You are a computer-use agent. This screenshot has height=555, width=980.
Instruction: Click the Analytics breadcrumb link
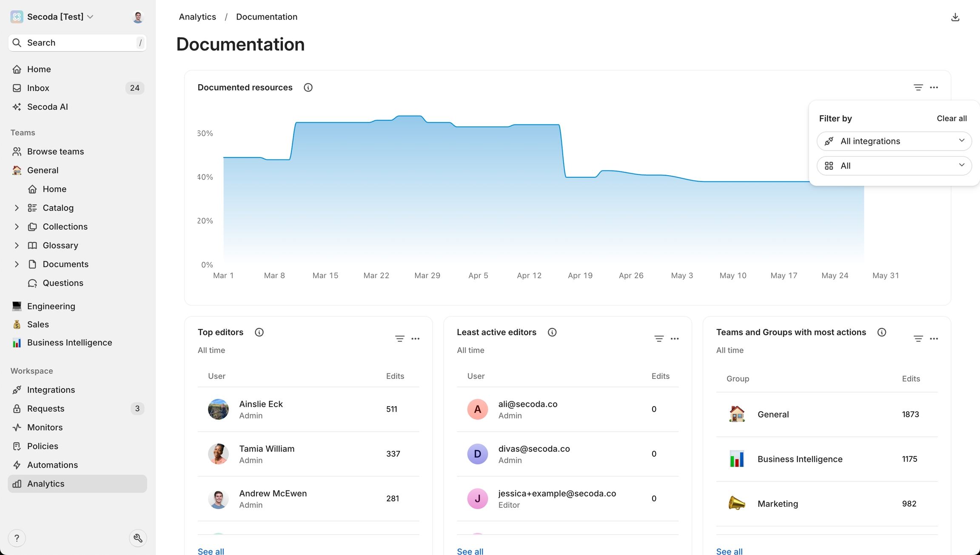[x=197, y=17]
